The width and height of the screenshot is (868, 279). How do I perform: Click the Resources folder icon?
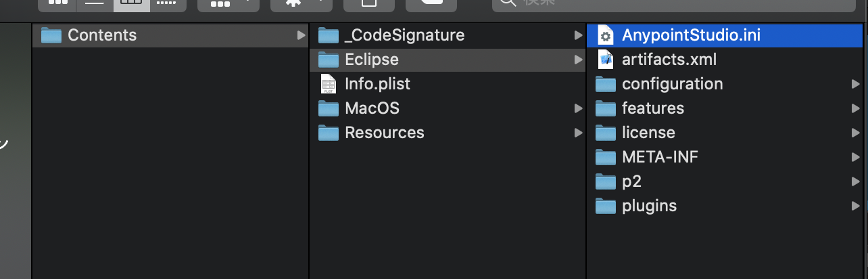pos(329,133)
